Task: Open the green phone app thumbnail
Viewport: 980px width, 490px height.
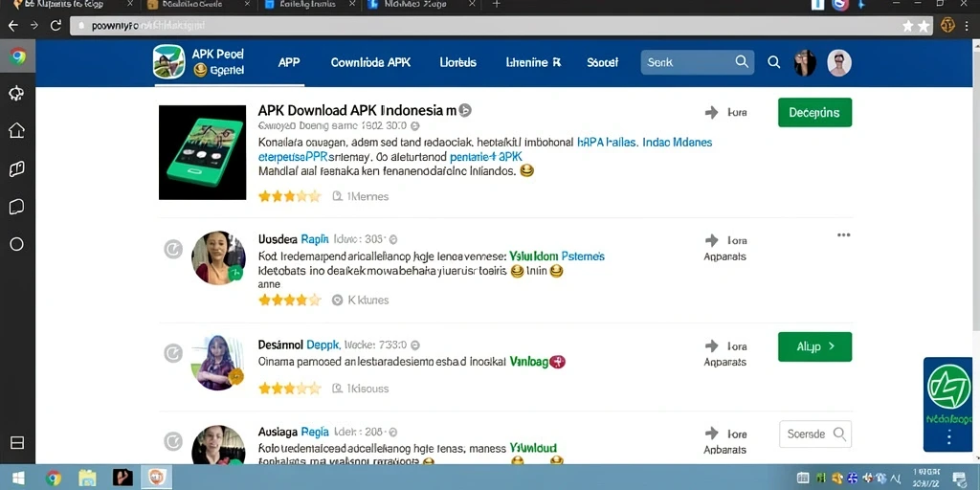Action: click(203, 152)
